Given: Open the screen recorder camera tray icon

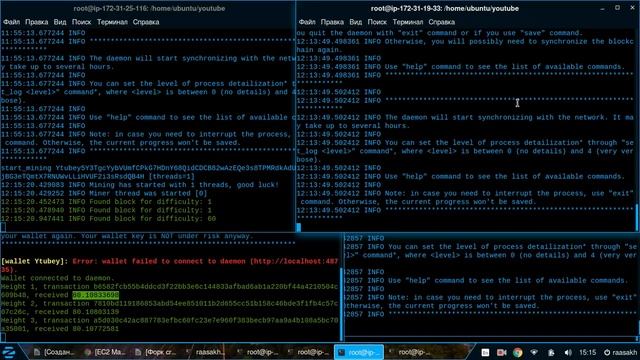Looking at the screenshot, I should [501, 352].
